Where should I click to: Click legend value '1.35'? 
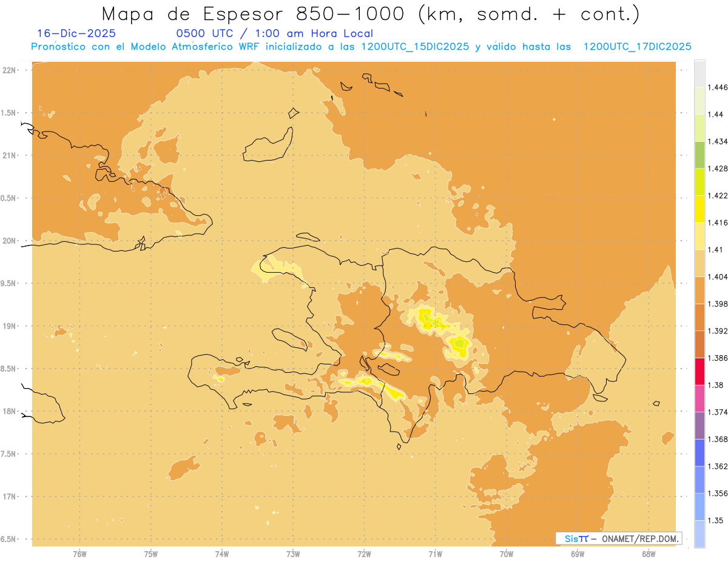pos(715,520)
